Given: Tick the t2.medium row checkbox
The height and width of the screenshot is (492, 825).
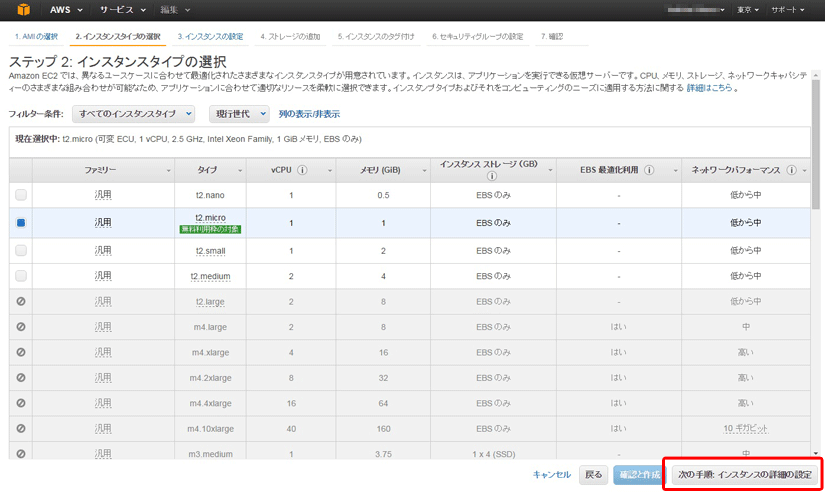Looking at the screenshot, I should [21, 275].
